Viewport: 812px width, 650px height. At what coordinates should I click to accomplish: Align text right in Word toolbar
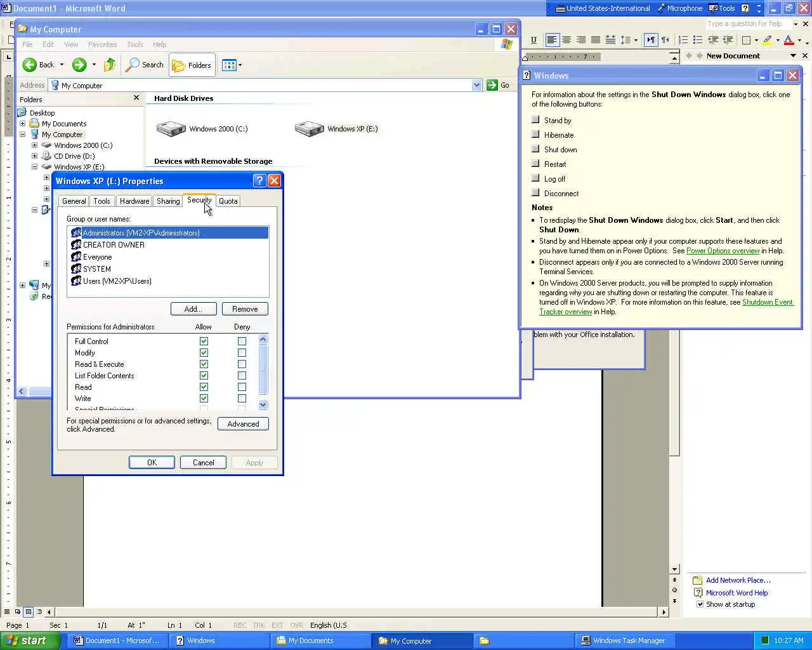pyautogui.click(x=581, y=40)
